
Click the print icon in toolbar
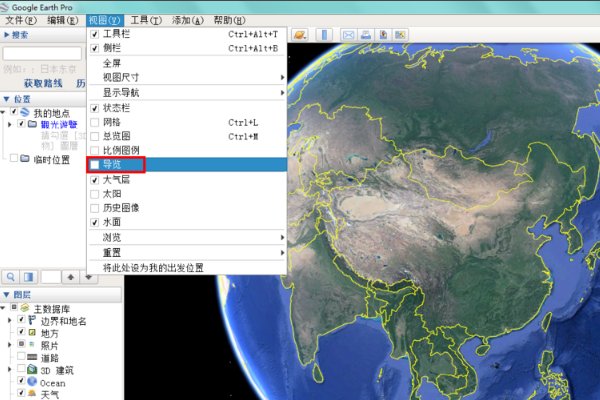pos(365,35)
